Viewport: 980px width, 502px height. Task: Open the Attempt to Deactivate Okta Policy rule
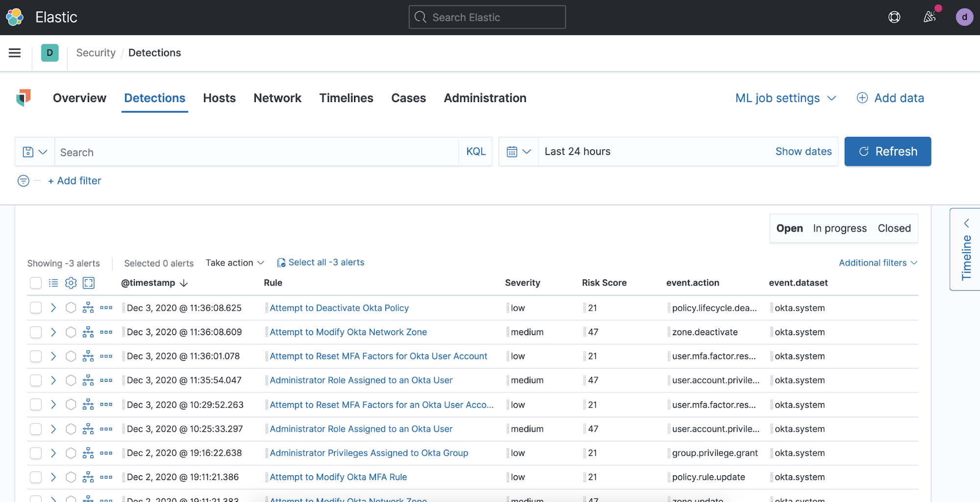click(x=339, y=308)
